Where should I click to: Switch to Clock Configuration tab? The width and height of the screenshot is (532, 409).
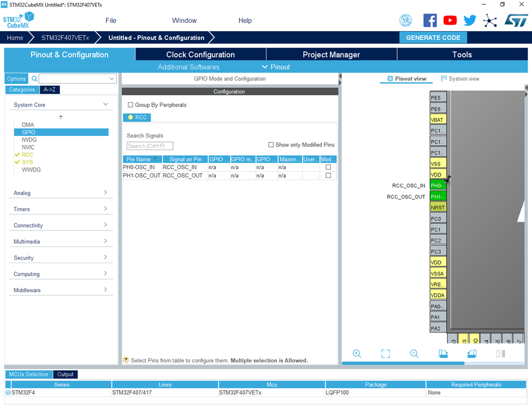[200, 55]
